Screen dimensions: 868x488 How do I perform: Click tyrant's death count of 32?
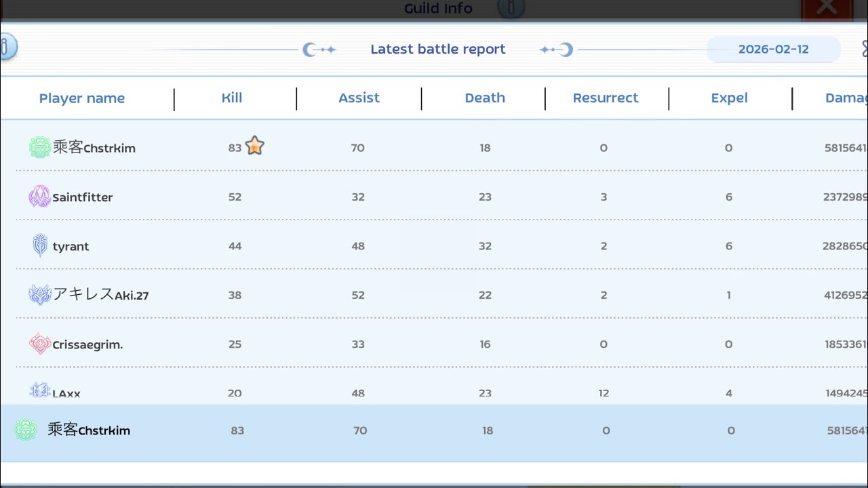tap(485, 246)
